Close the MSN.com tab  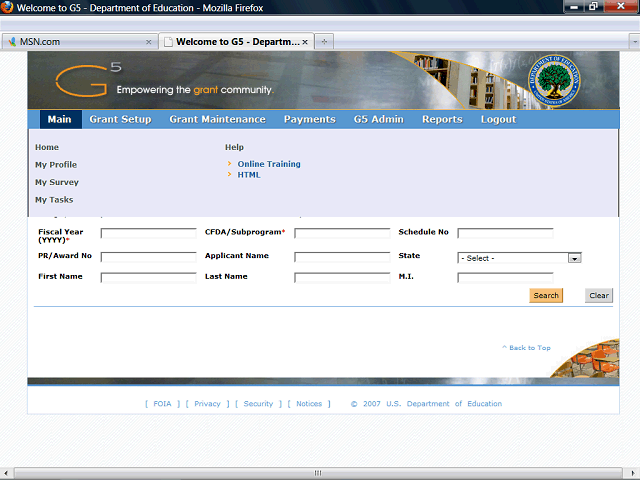[x=149, y=42]
